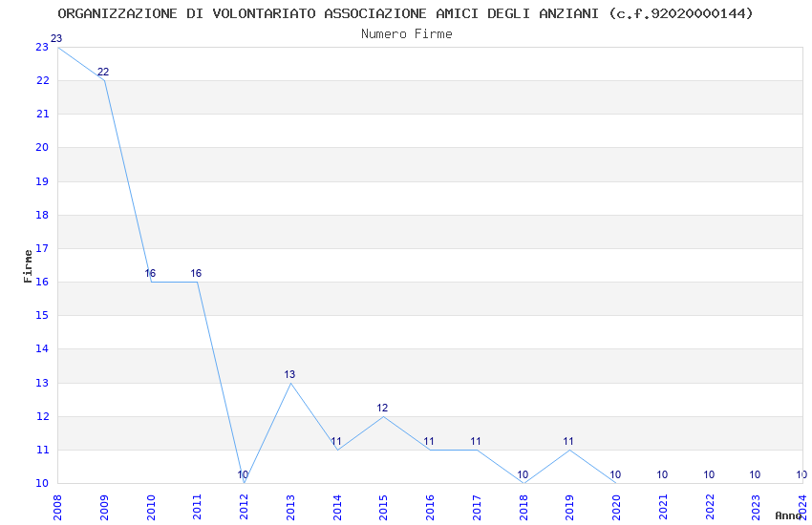
Task: Select data label 10 above 2022
Action: (x=709, y=474)
